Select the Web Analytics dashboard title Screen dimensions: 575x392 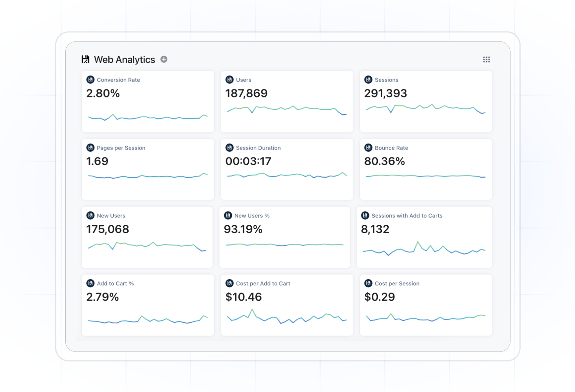coord(124,60)
